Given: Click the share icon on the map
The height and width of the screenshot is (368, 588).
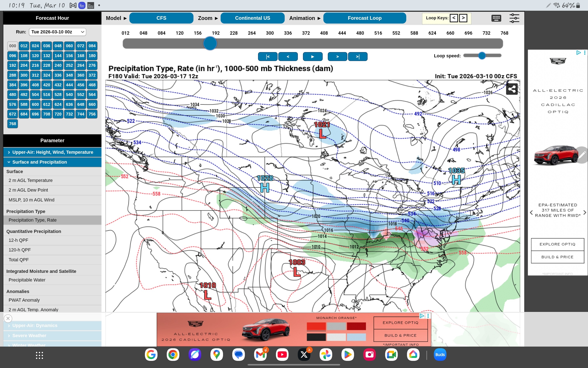Looking at the screenshot, I should point(512,89).
